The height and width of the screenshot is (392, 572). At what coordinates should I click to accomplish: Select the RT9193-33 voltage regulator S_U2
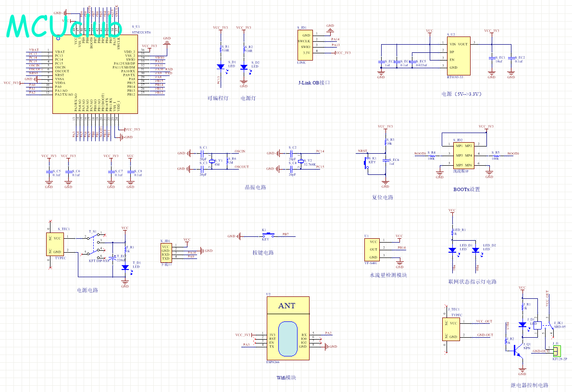(x=459, y=56)
